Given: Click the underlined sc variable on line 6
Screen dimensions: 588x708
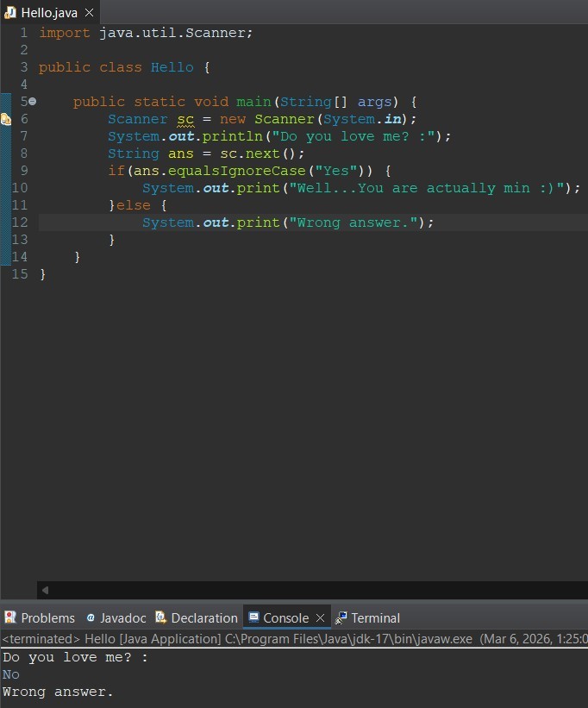Looking at the screenshot, I should pyautogui.click(x=185, y=119).
